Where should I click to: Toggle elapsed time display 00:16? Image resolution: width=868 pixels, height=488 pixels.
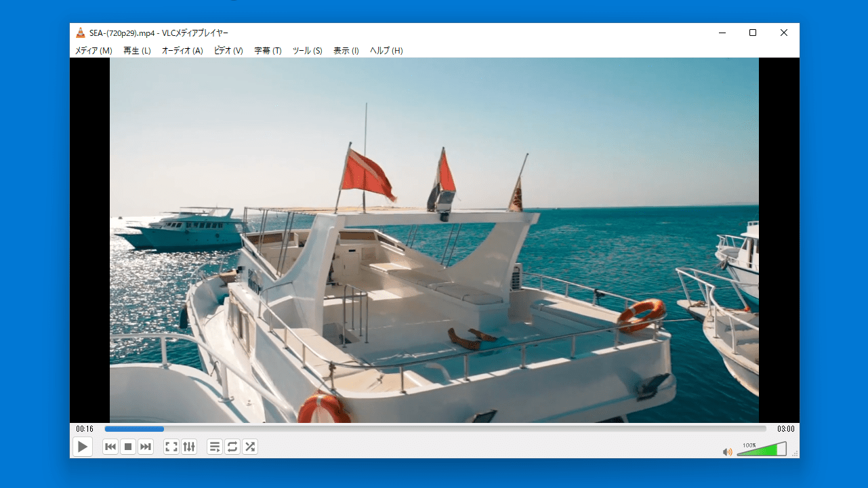click(85, 429)
